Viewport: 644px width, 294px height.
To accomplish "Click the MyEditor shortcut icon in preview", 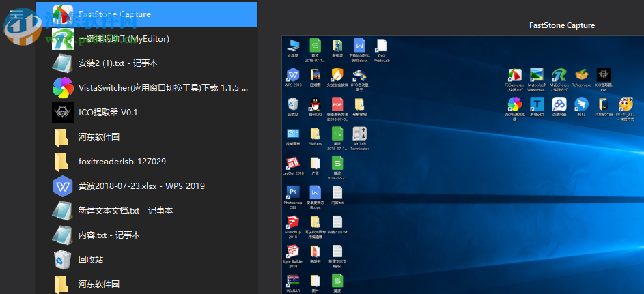I will pos(559,74).
